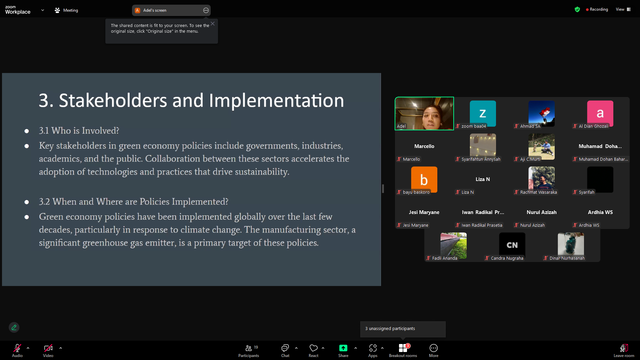Viewport: 640px width, 360px height.
Task: Expand audio options arrow next to Audio
Action: point(28,348)
